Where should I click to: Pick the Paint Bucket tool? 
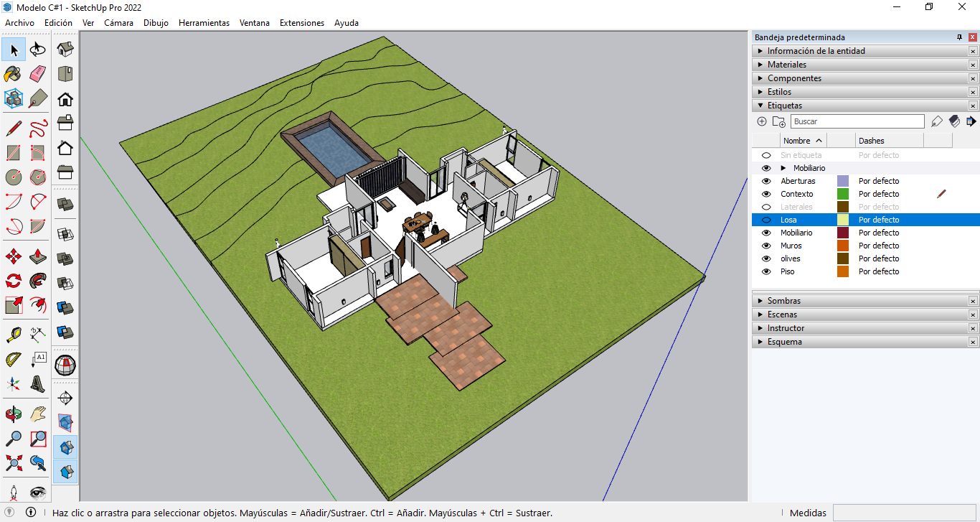pyautogui.click(x=14, y=74)
